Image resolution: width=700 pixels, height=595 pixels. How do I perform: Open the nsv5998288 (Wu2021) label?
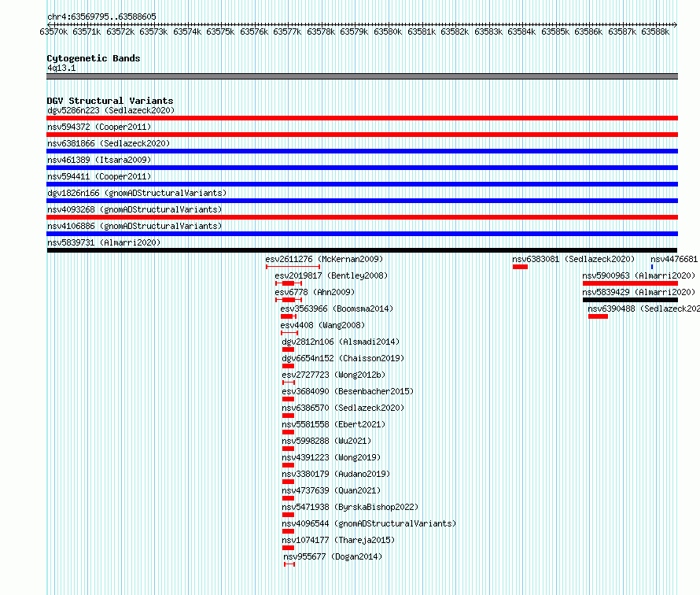tap(326, 441)
